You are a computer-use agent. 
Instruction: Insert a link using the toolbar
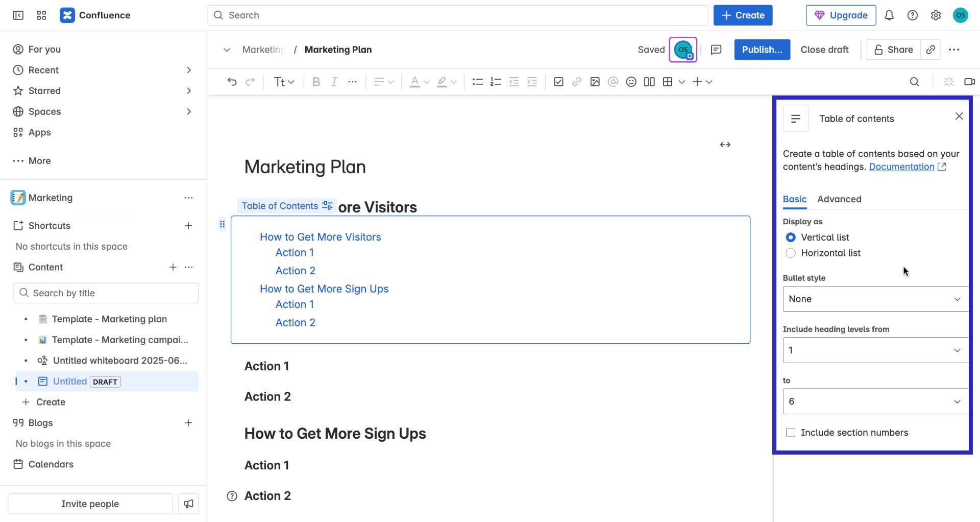tap(577, 82)
